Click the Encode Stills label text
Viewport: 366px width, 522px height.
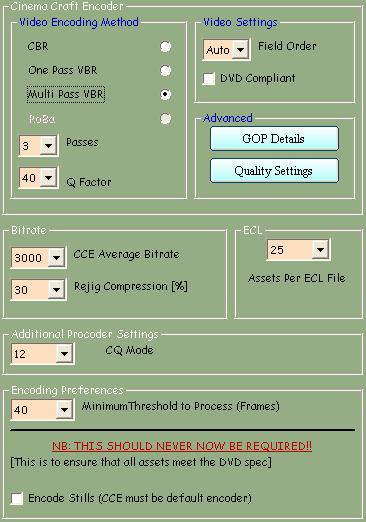point(140,498)
